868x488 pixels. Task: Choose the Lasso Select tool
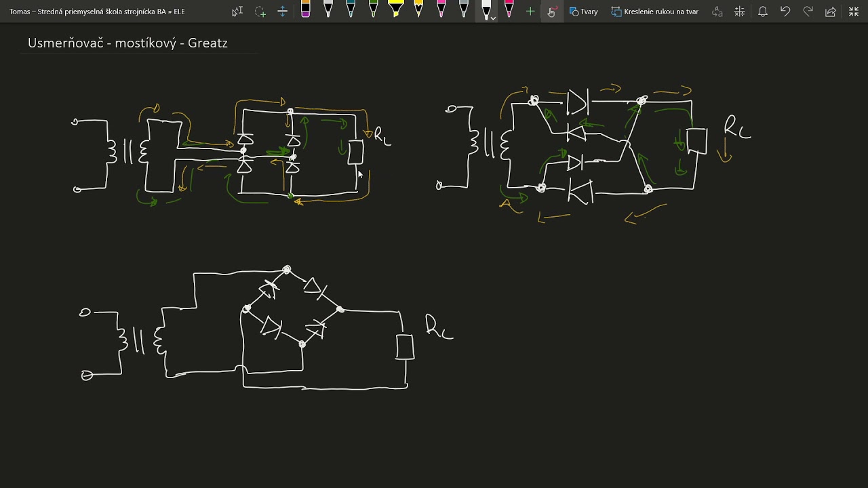tap(260, 12)
